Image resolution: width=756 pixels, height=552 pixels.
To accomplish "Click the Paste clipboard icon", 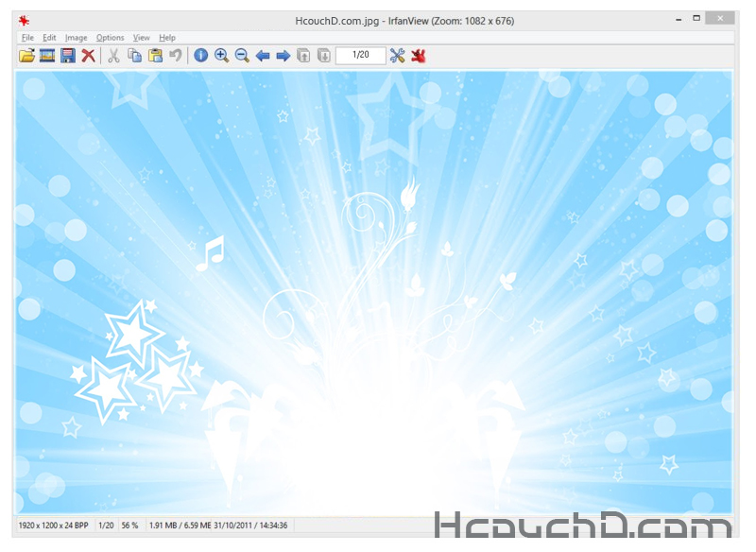I will click(155, 56).
